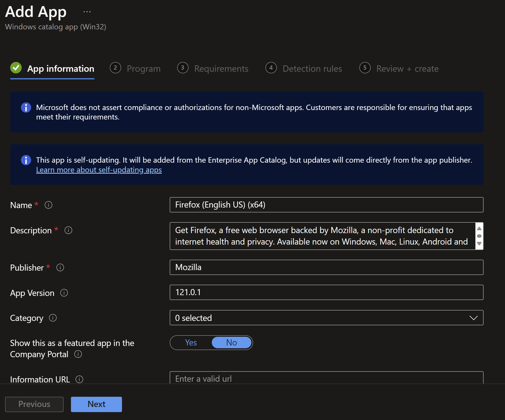Viewport: 505px width, 420px height.
Task: Click the description scrollbar up arrow
Action: [x=479, y=229]
